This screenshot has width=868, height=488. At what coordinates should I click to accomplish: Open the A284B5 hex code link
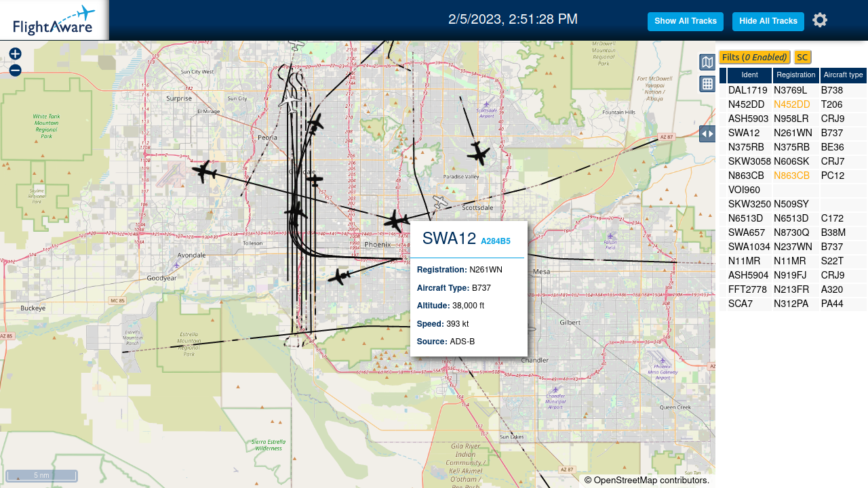(x=496, y=241)
